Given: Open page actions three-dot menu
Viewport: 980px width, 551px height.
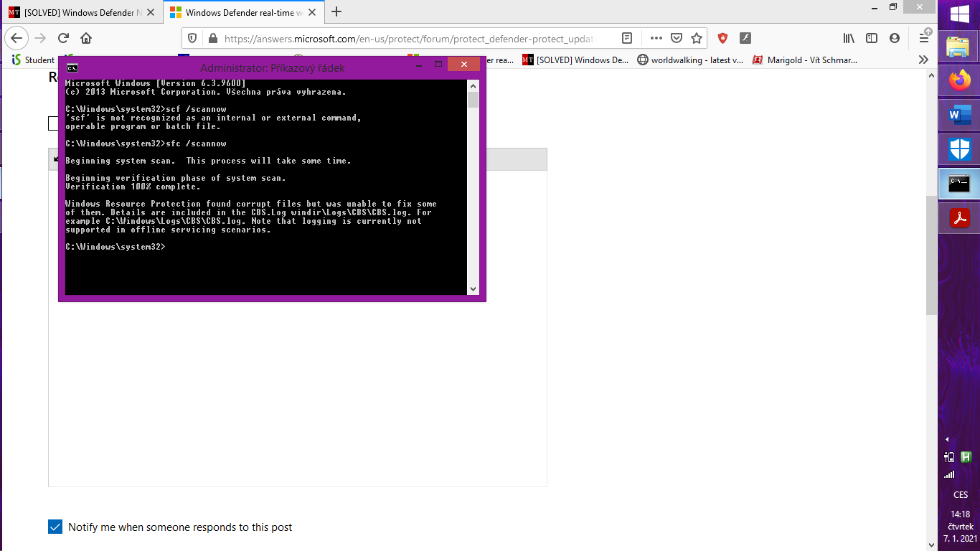Looking at the screenshot, I should pos(656,38).
